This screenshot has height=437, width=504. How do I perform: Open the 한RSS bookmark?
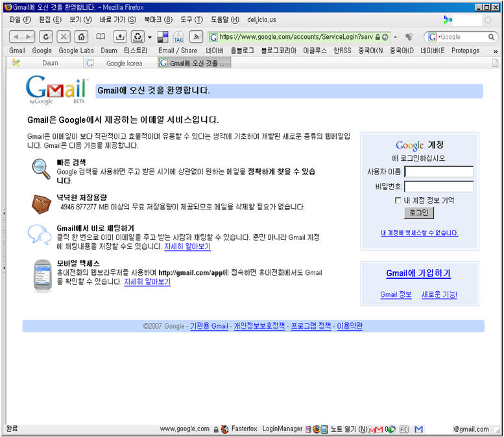pos(342,51)
